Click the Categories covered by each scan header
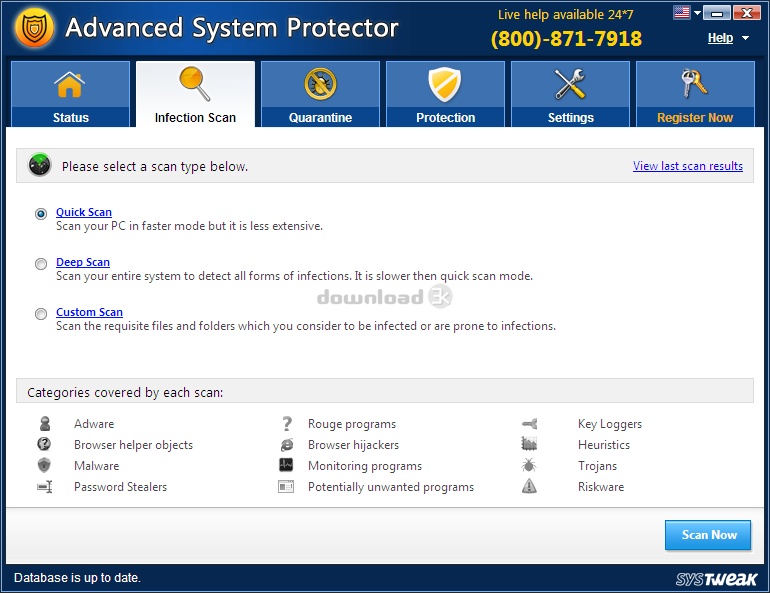Screen dimensions: 770x593 coord(125,393)
